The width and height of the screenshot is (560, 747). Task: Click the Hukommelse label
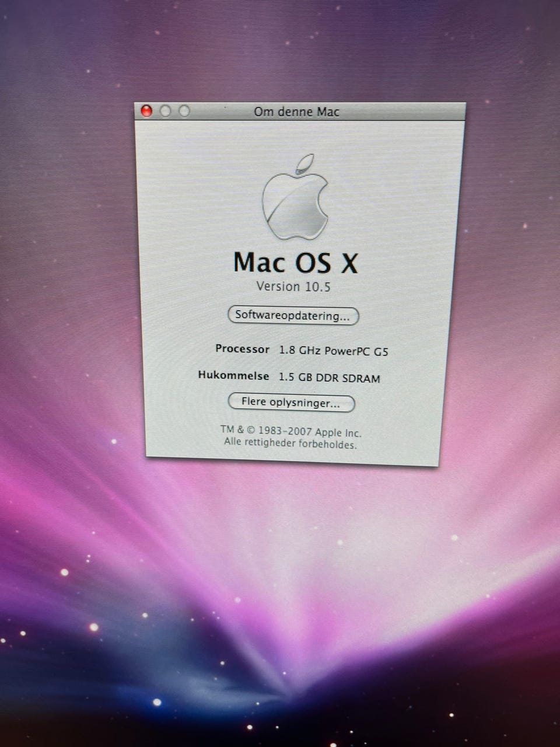click(x=233, y=375)
